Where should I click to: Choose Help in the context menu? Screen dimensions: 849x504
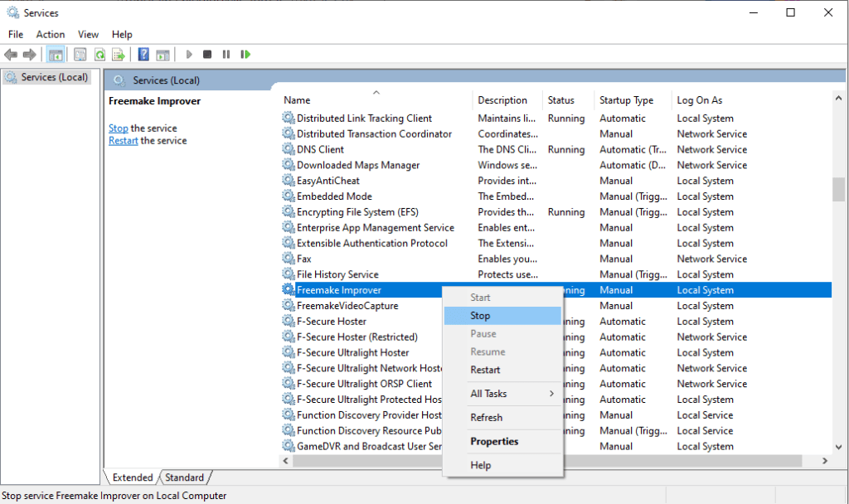(x=502, y=465)
